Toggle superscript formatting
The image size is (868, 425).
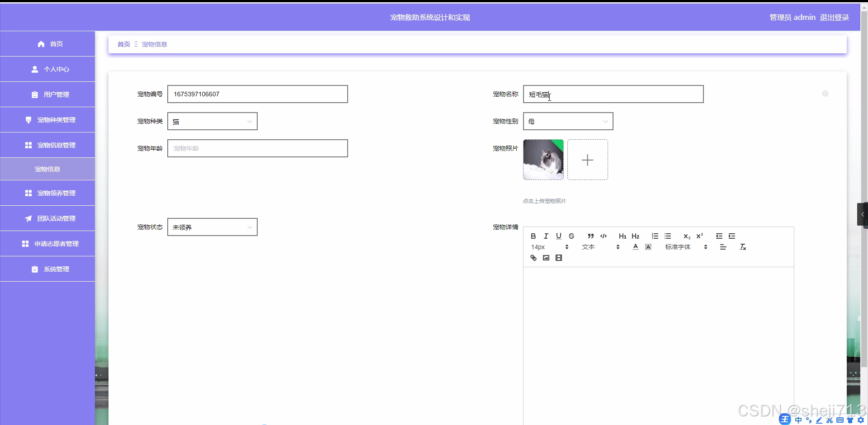(700, 236)
